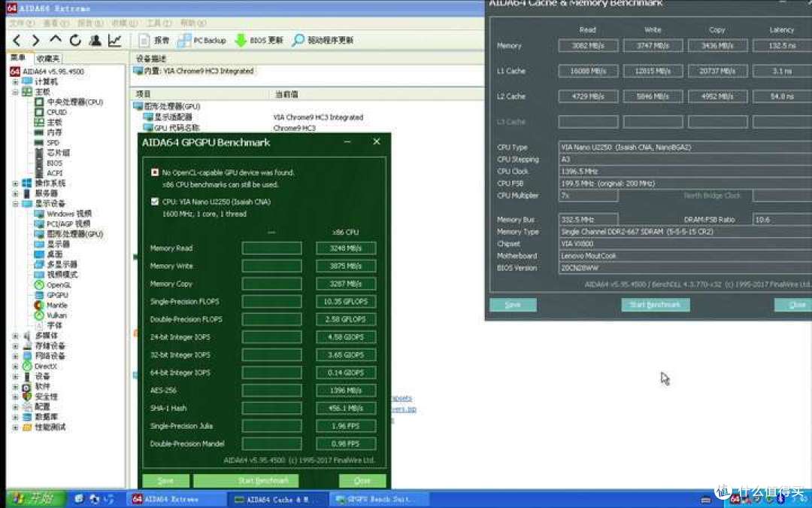Expand the 服务器 server node

(16, 193)
